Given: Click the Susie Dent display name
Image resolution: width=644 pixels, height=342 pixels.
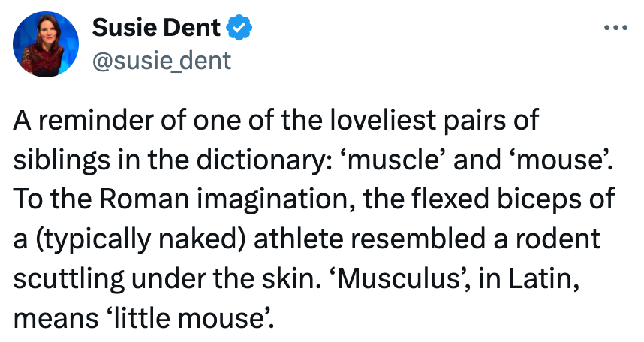Looking at the screenshot, I should point(156,28).
